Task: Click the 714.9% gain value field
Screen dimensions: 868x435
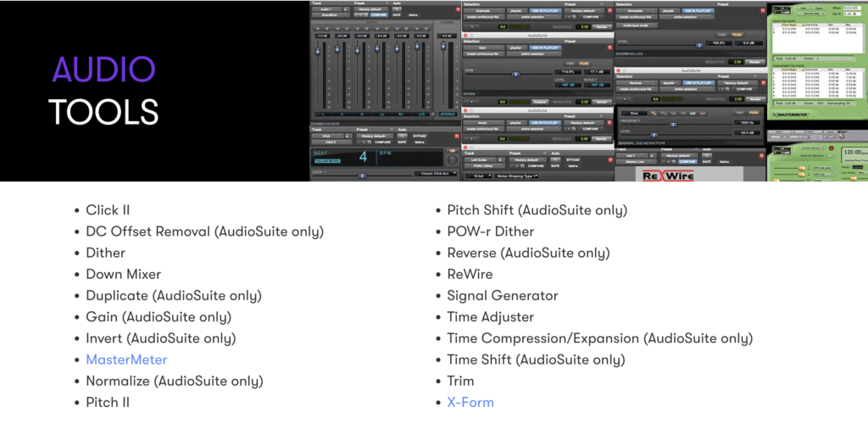Action: tap(568, 72)
